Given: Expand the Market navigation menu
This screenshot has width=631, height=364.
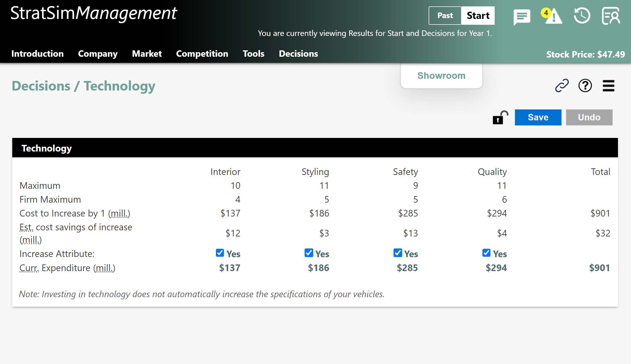Looking at the screenshot, I should [x=147, y=54].
